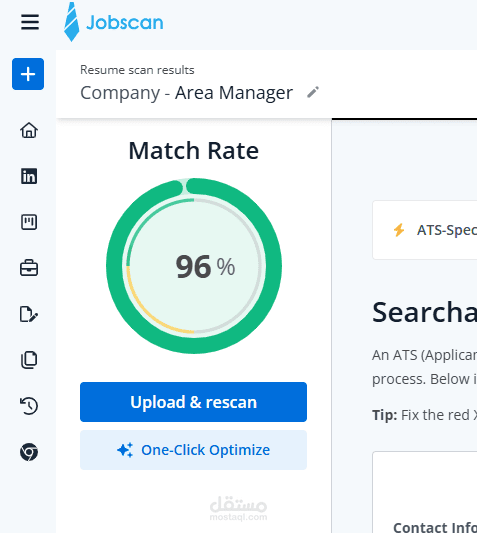Open scan history clock icon
This screenshot has height=533, width=477.
29,406
